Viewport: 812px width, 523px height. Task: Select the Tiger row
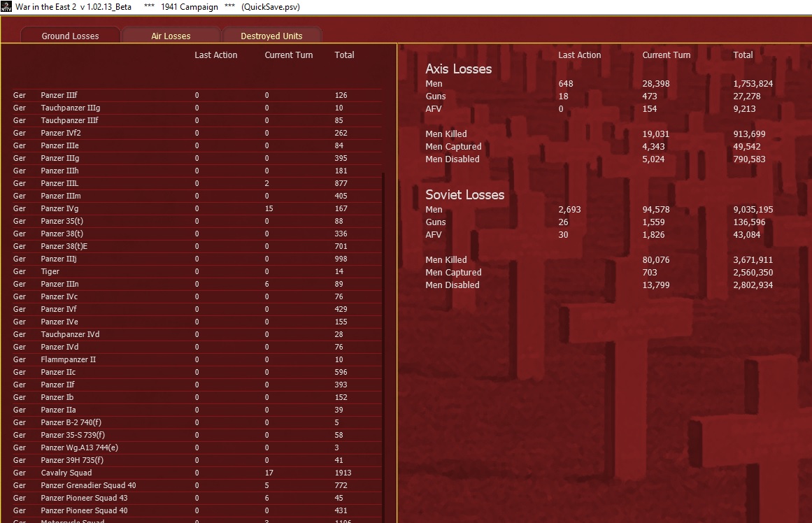197,271
